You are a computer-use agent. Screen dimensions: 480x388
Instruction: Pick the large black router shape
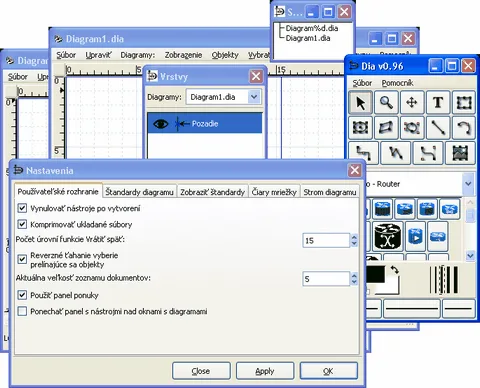387,237
